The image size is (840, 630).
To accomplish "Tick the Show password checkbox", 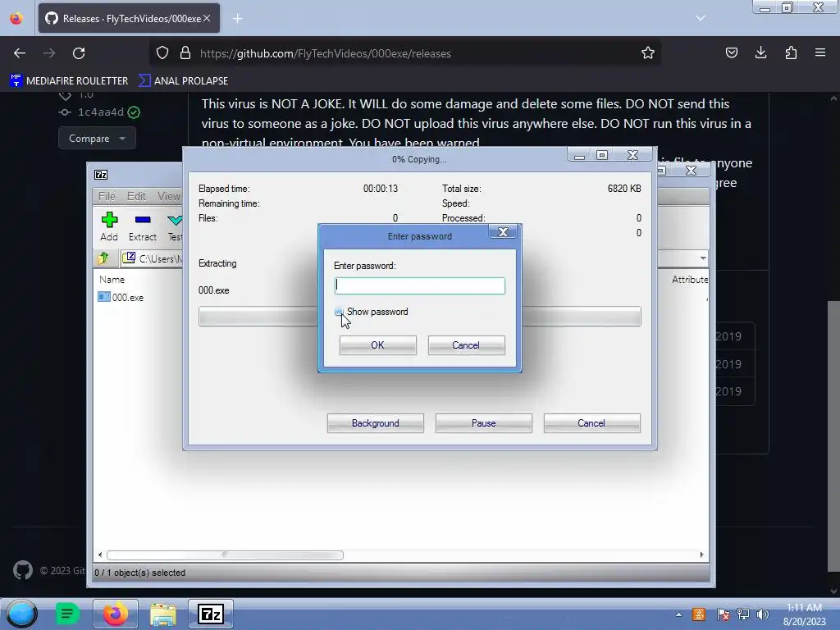I will (339, 312).
